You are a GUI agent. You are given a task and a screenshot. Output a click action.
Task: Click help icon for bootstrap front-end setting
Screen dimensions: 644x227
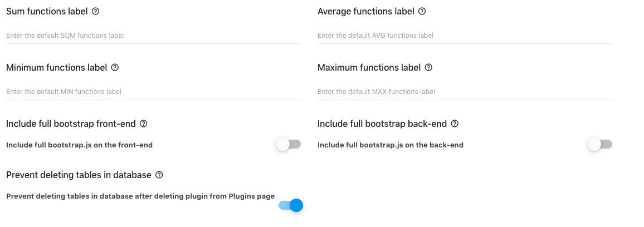pyautogui.click(x=143, y=124)
